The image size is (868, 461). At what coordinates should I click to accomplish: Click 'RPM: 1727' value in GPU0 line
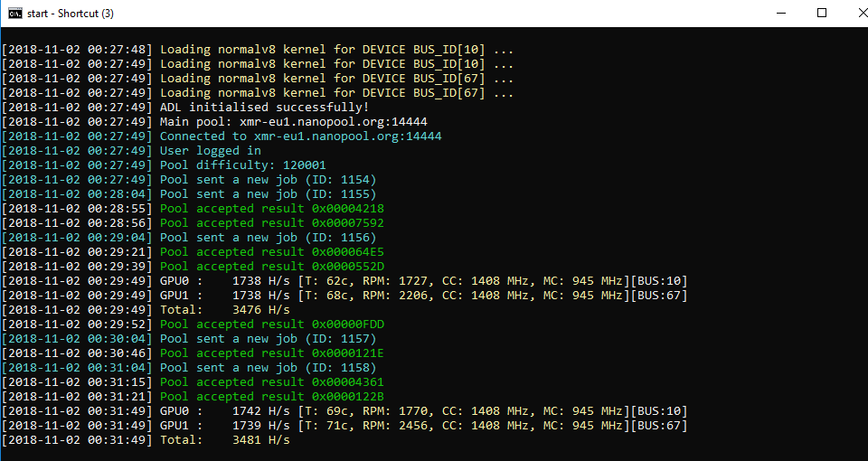(x=395, y=280)
